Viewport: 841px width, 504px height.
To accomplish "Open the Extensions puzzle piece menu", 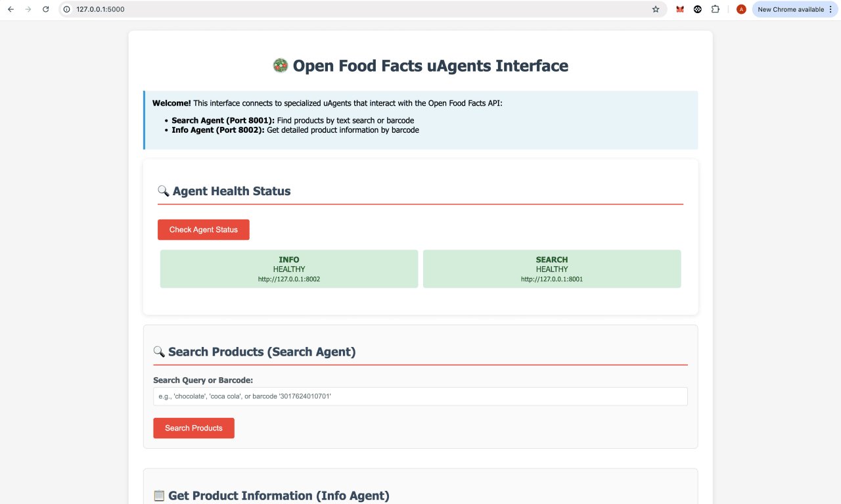I will (716, 9).
